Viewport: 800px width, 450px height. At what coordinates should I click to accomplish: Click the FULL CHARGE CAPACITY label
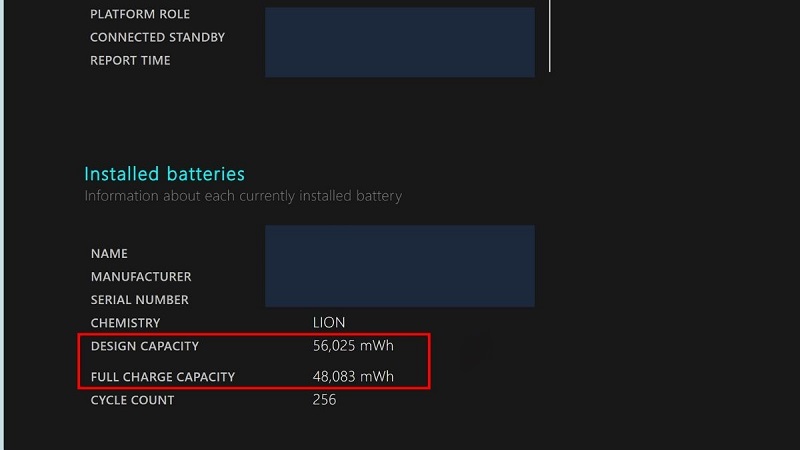[x=162, y=377]
